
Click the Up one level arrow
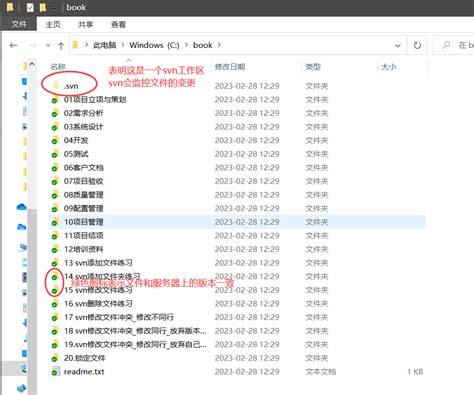coord(61,46)
